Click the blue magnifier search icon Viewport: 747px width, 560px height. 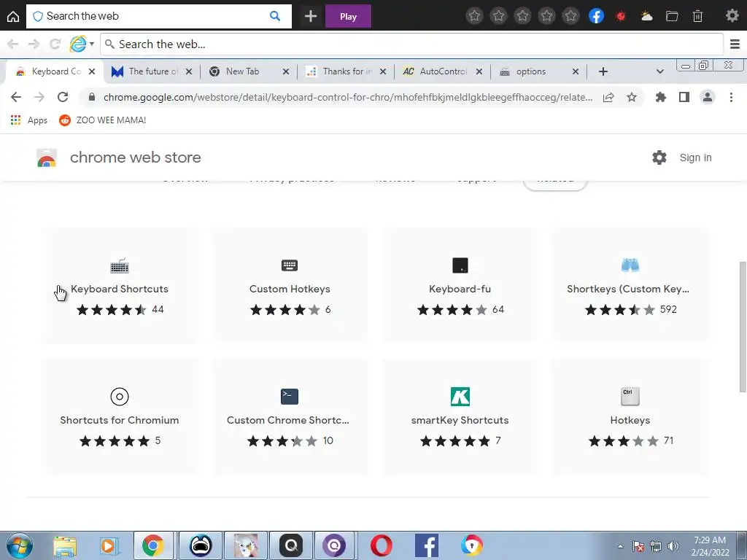coord(275,16)
